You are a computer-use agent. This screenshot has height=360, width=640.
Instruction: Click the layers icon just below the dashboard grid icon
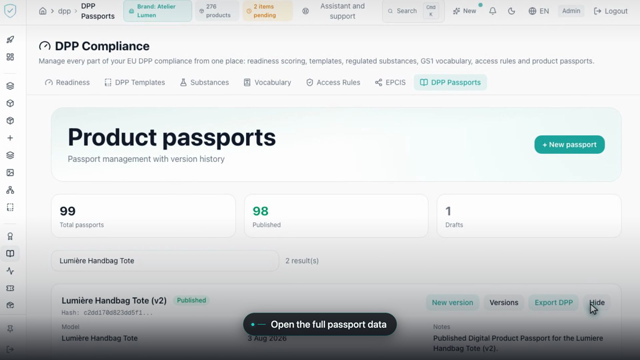tap(10, 86)
